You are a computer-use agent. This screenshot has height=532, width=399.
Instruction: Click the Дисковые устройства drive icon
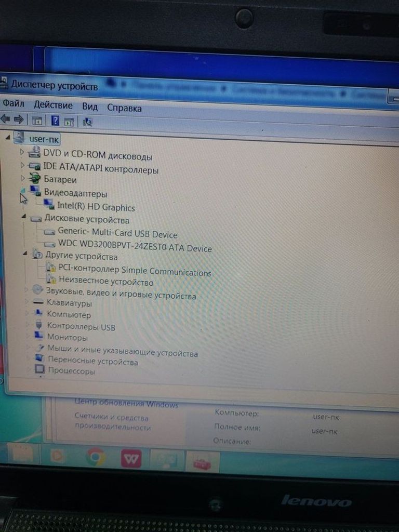click(x=36, y=219)
